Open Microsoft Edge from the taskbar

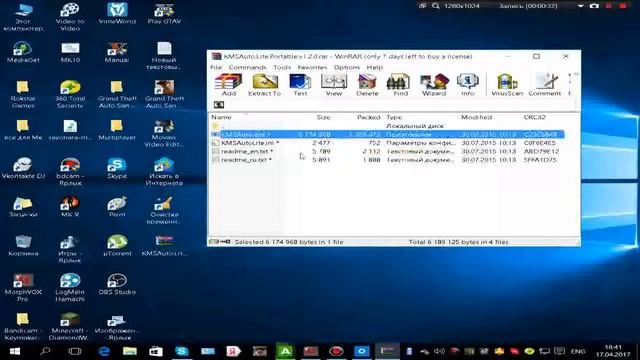tap(104, 351)
